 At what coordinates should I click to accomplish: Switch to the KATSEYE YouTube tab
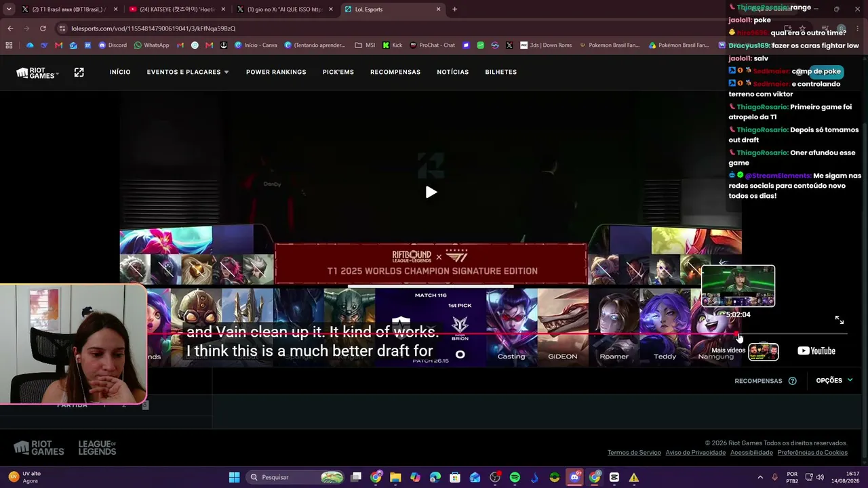[177, 9]
